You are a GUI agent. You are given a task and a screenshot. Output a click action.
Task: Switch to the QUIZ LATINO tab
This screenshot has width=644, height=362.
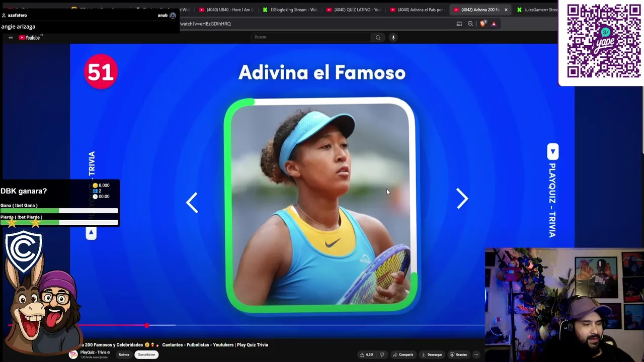click(x=354, y=10)
